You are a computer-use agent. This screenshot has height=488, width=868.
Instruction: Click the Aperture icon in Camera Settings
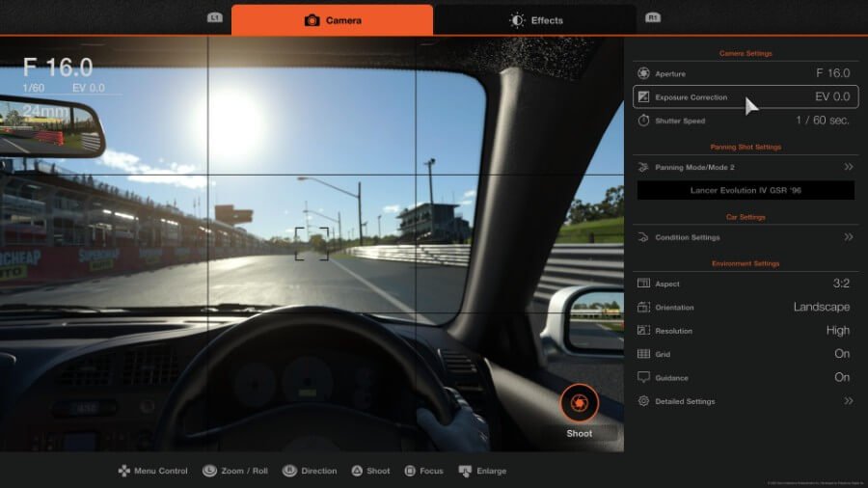[644, 73]
